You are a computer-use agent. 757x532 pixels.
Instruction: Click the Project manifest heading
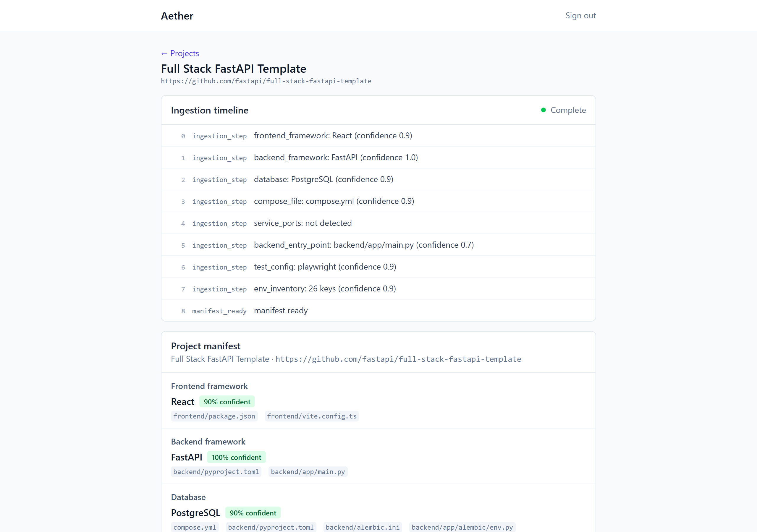pyautogui.click(x=206, y=346)
